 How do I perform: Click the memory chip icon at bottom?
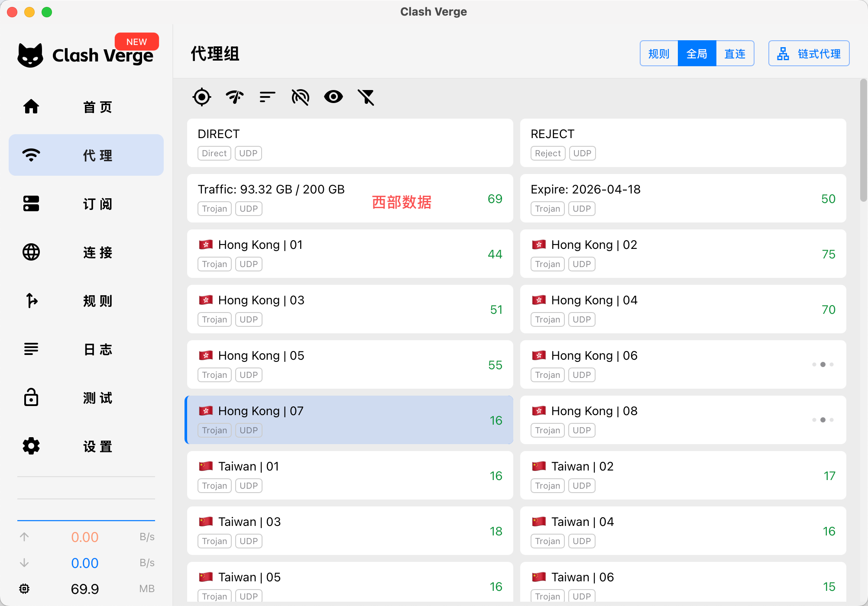pyautogui.click(x=25, y=589)
